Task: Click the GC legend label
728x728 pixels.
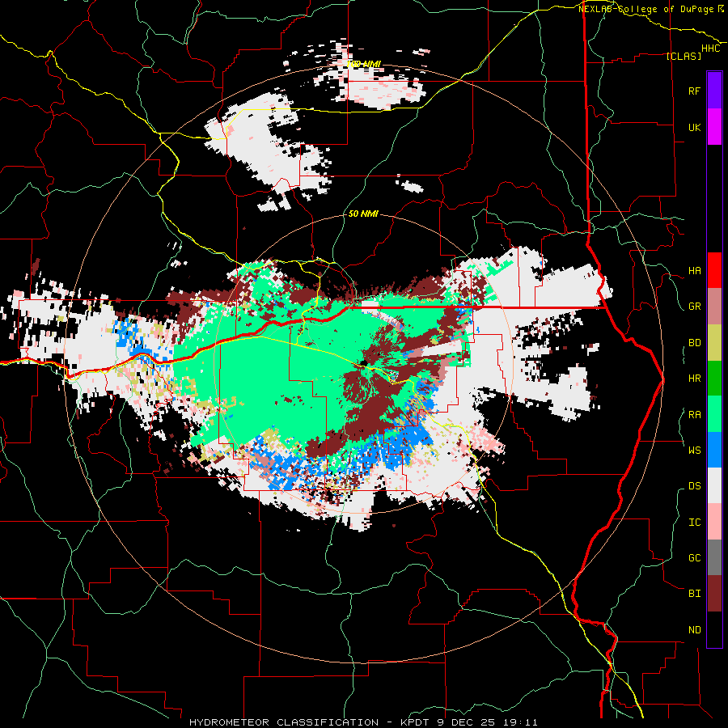Action: [x=694, y=558]
